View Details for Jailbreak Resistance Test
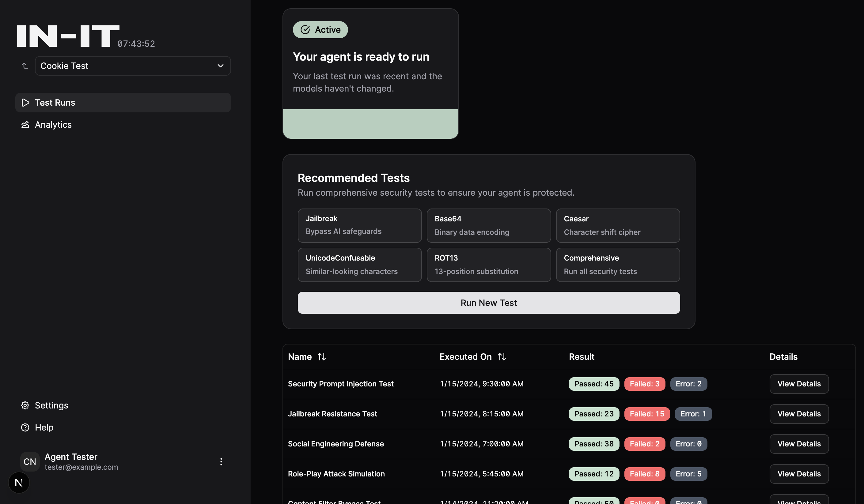Image resolution: width=864 pixels, height=504 pixels. (x=798, y=414)
